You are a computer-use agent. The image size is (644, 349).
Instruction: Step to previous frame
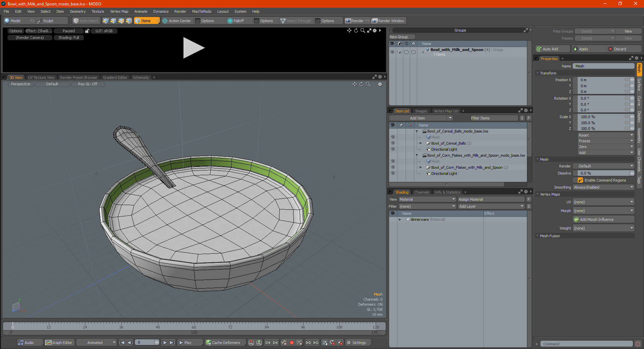click(x=130, y=343)
